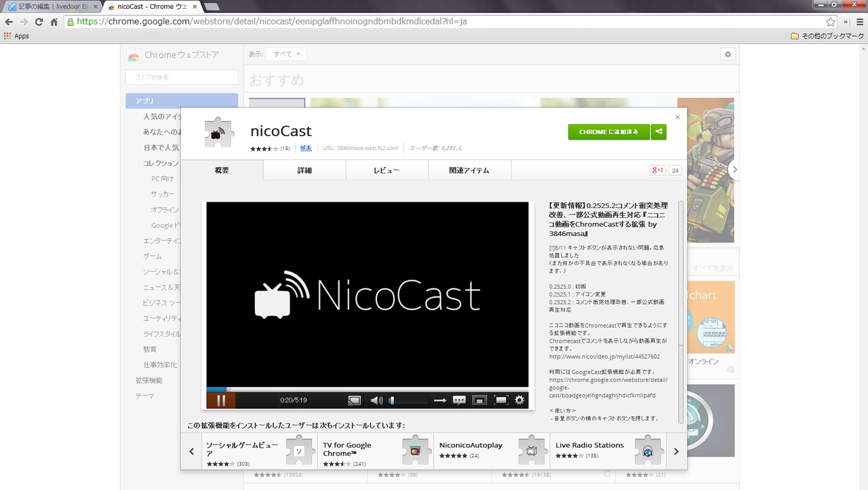Click the Chrome ウェブストア logo
The image size is (868, 490).
click(x=173, y=55)
